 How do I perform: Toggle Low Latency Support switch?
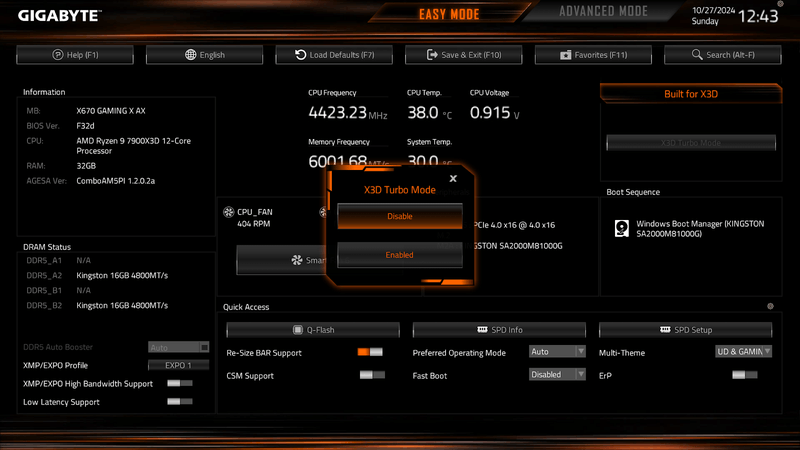(x=180, y=402)
